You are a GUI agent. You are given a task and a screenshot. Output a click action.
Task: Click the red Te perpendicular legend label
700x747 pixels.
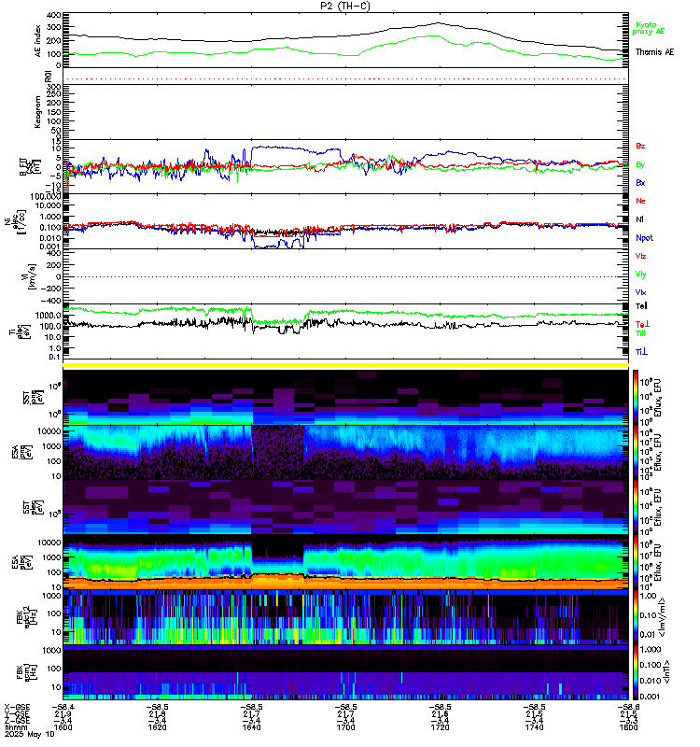tap(642, 324)
